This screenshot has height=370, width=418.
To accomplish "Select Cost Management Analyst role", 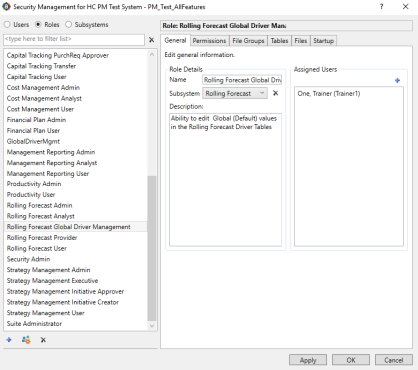I will 76,98.
